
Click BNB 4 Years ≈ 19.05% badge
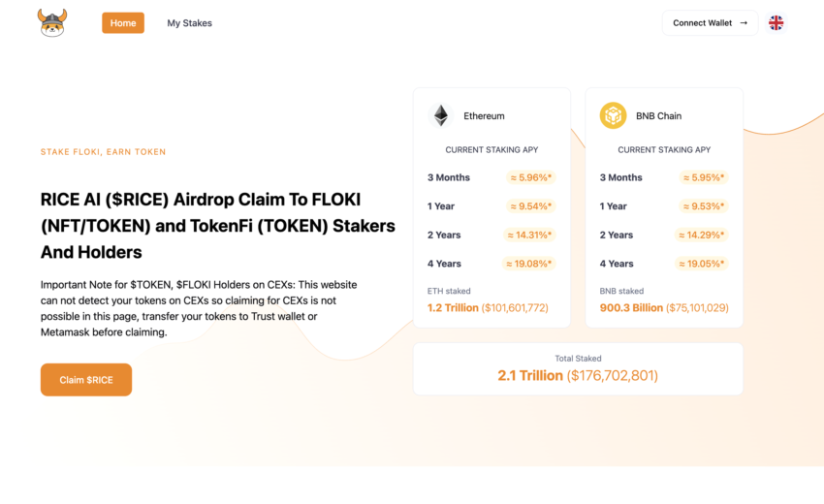coord(701,264)
